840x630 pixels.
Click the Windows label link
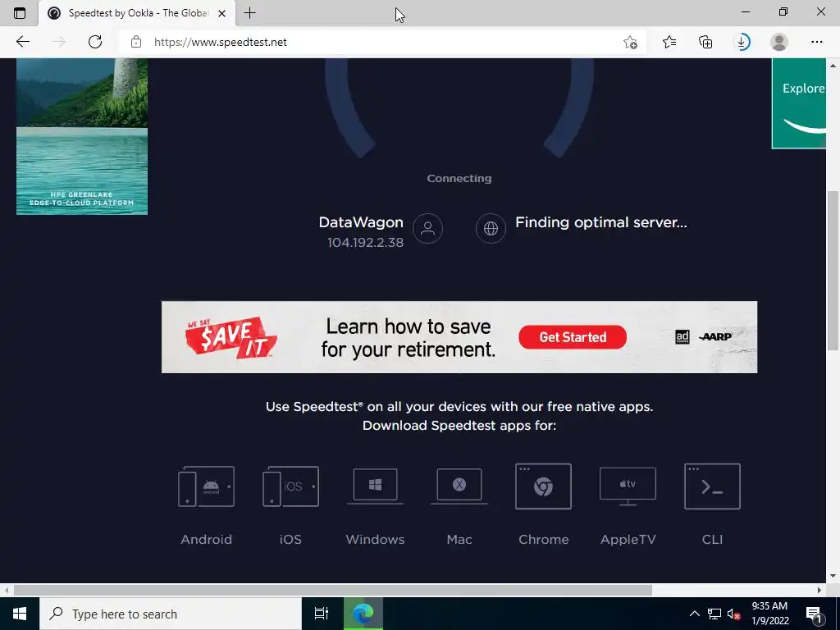(375, 540)
